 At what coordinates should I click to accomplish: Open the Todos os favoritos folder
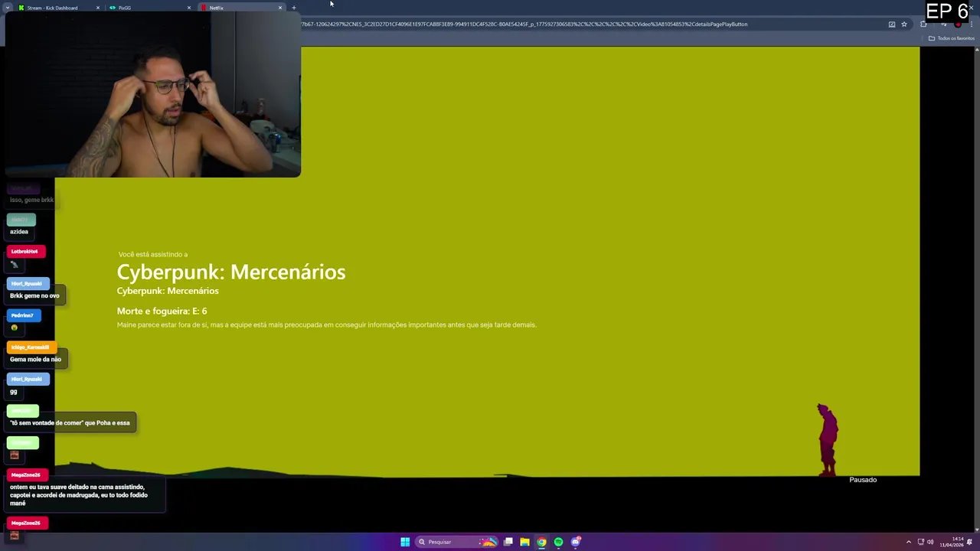952,38
